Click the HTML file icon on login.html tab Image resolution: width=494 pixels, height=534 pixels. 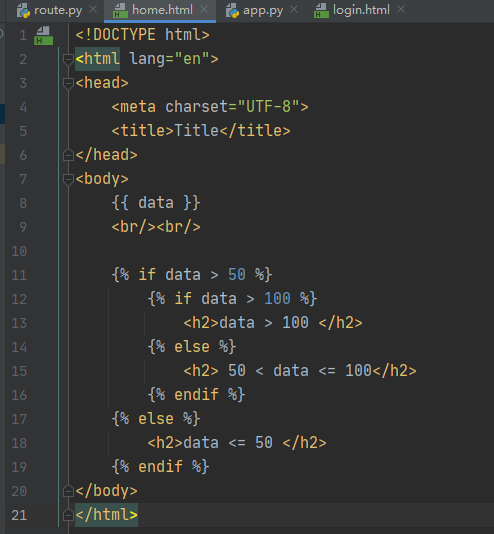tap(321, 11)
